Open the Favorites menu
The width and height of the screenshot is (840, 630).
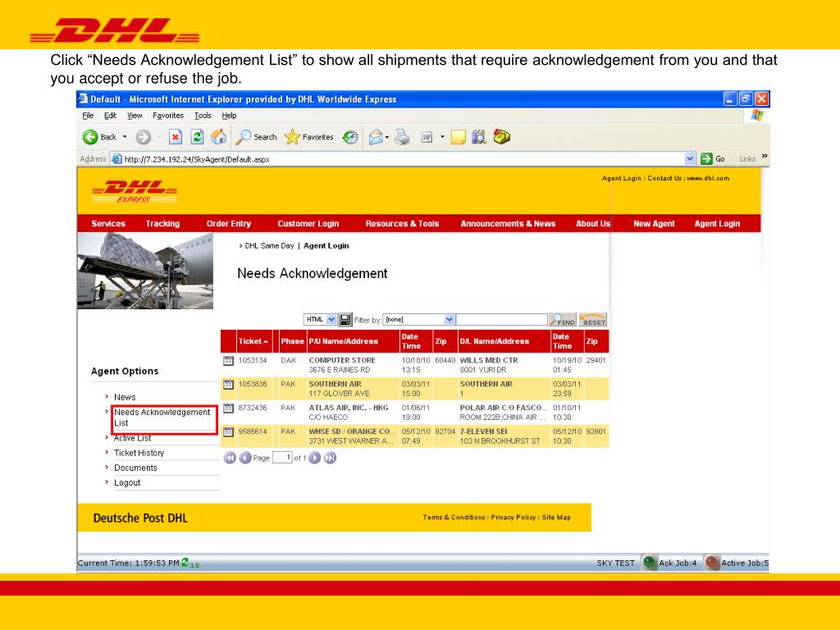[168, 116]
